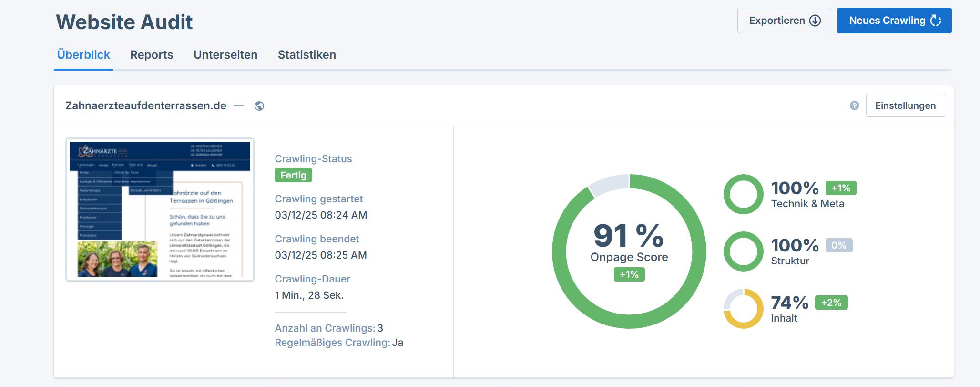Click the question mark help icon

point(854,105)
